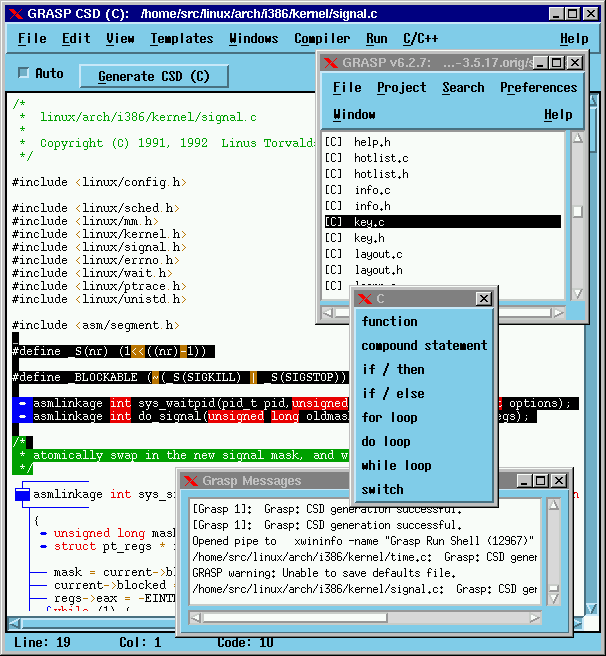
Task: Open the Edit menu
Action: (76, 38)
